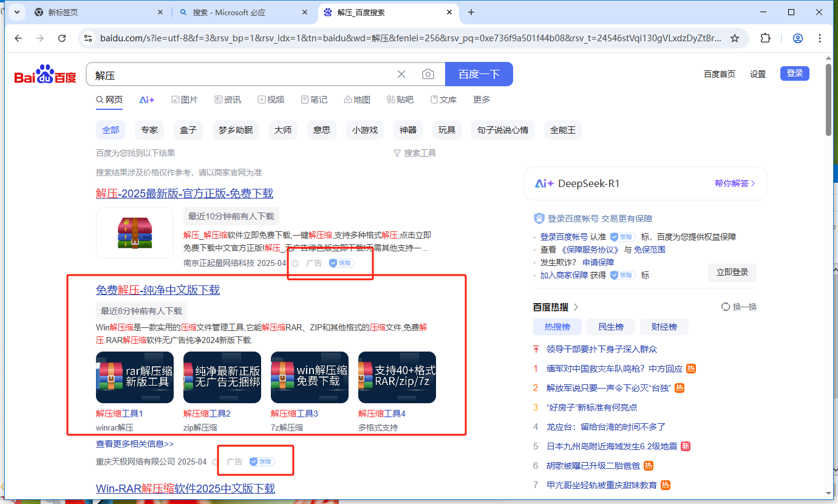Click the Baidu logo
This screenshot has height=504, width=838.
[46, 75]
